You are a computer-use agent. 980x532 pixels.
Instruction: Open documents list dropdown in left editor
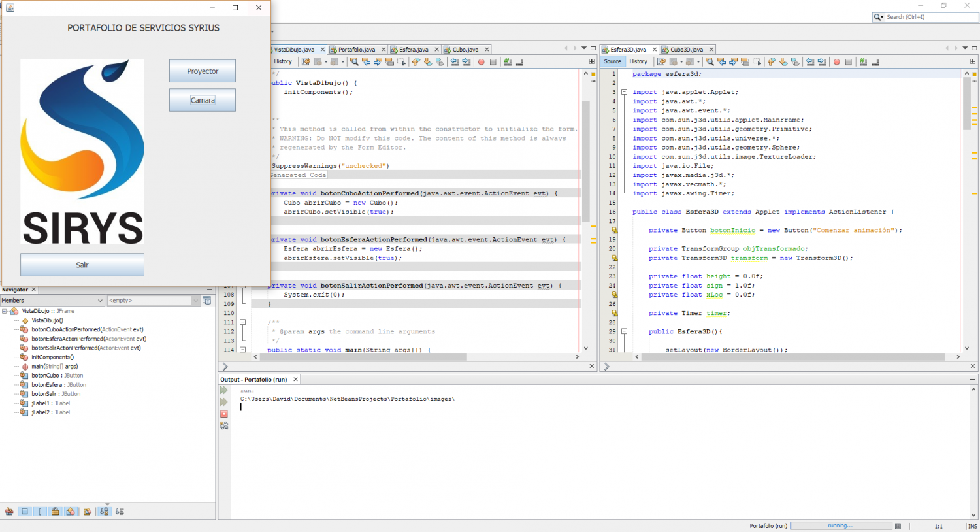[x=584, y=48]
